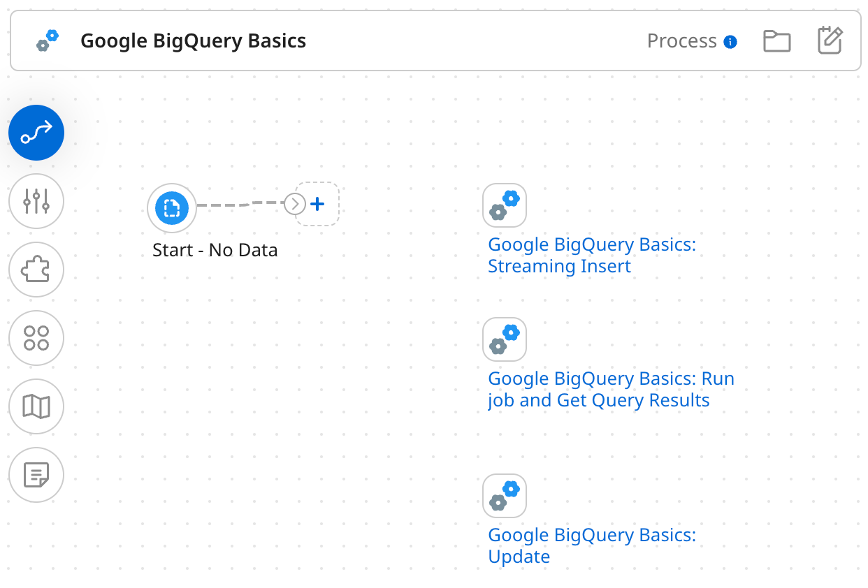Viewport: 868px width, 588px height.
Task: Open Google BigQuery Basics: Update
Action: (x=591, y=545)
